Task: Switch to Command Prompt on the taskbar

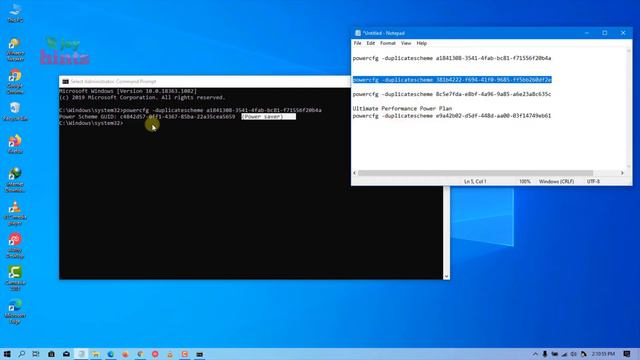Action: [200, 354]
